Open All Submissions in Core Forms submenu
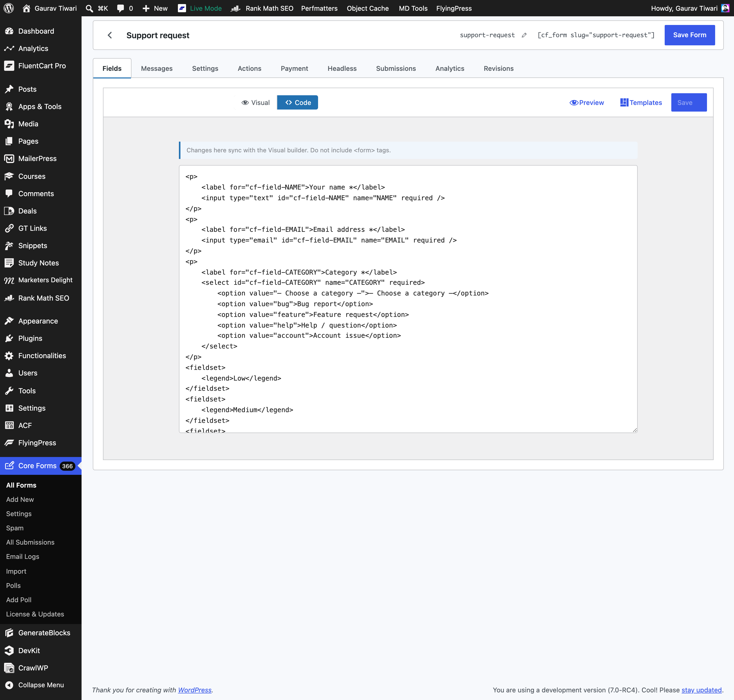 tap(30, 542)
